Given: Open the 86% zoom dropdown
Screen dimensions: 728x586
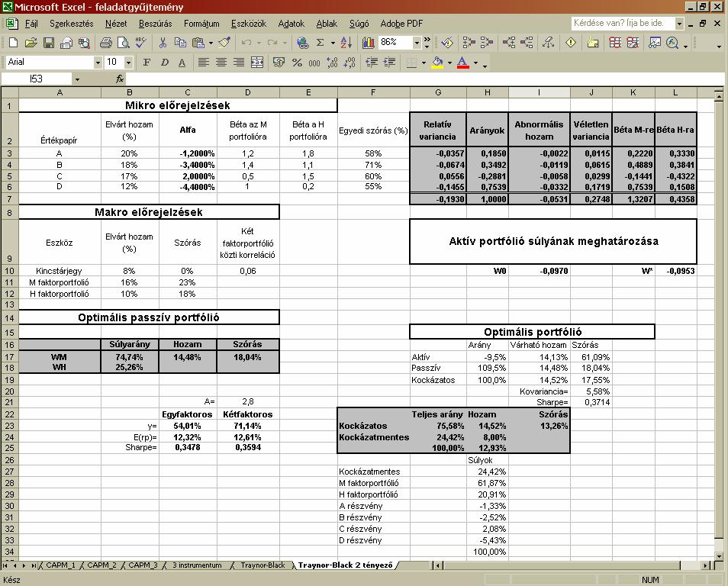Looking at the screenshot, I should click(x=417, y=43).
